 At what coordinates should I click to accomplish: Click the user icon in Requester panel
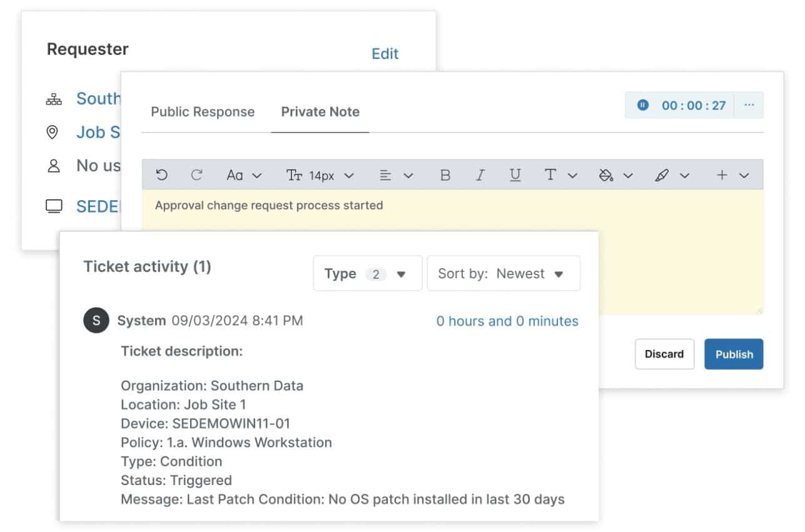point(54,166)
